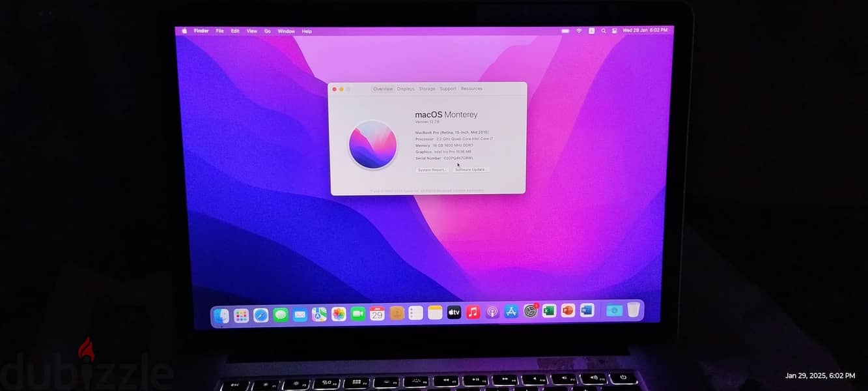
Task: Click the Graphics Intel Iris Pro line
Action: click(443, 152)
